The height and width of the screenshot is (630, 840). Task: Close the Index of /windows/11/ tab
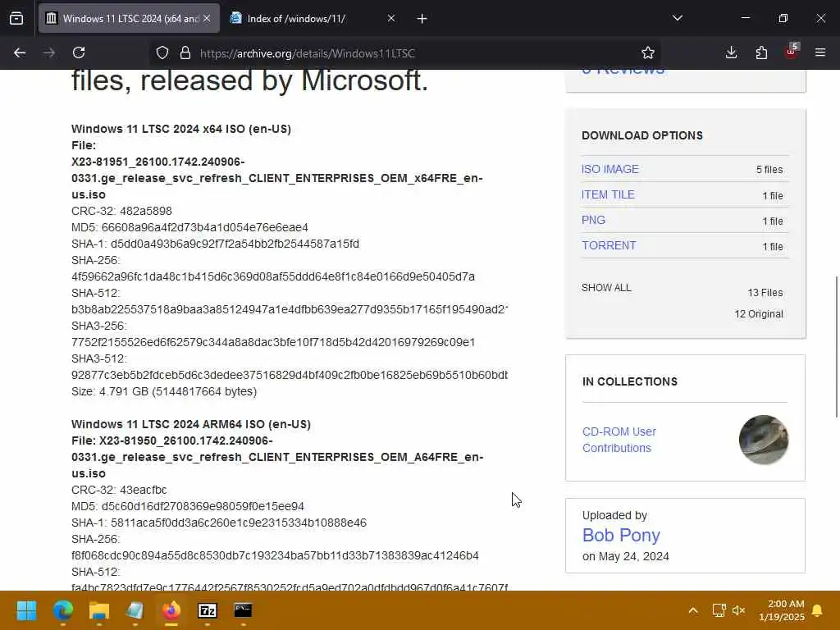coord(391,19)
